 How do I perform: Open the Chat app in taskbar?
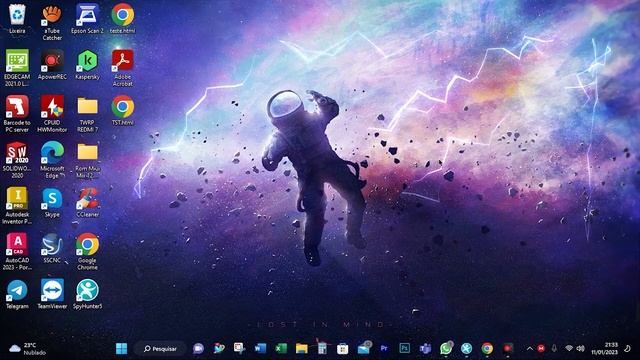coord(198,348)
